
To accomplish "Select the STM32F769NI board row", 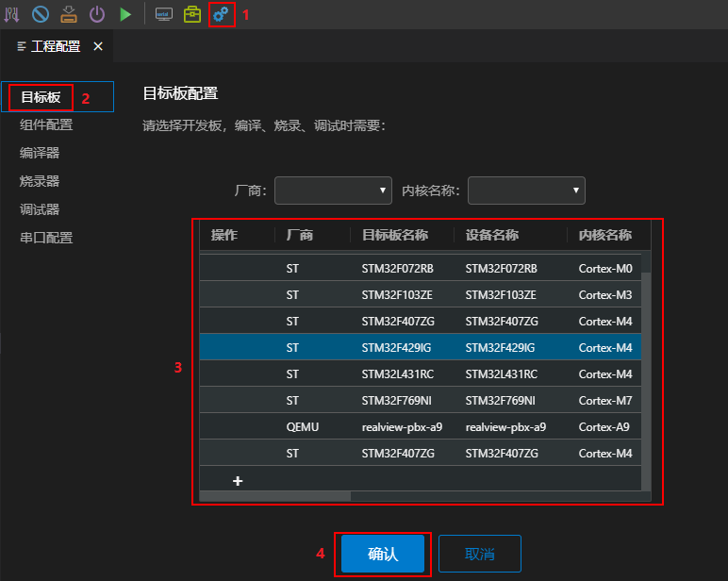I will (421, 400).
